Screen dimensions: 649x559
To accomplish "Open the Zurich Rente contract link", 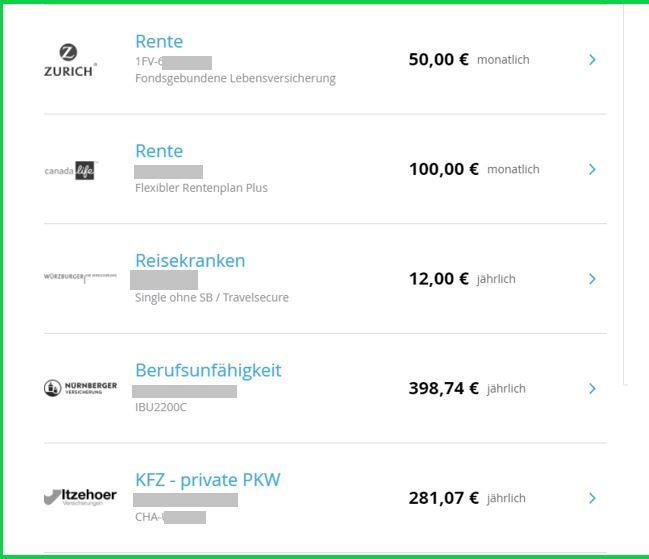I will click(159, 41).
